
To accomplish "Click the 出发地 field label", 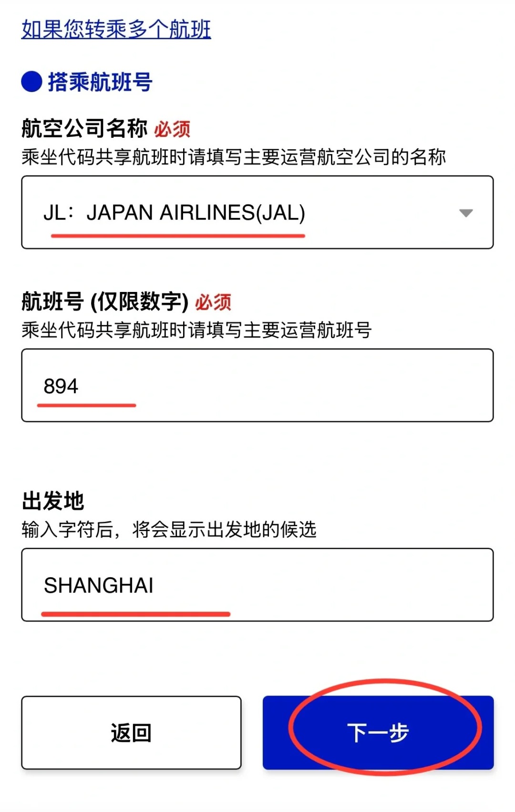I will click(x=53, y=501).
